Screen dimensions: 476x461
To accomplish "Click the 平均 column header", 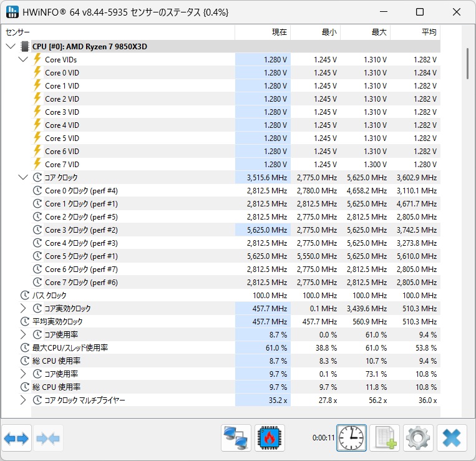I will click(x=414, y=32).
